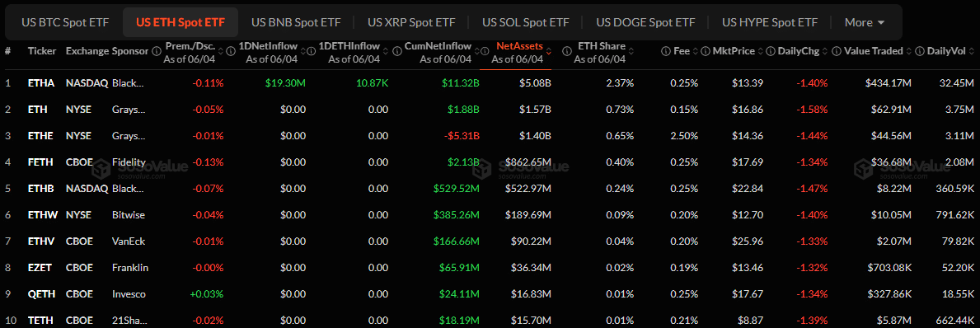Open info icon for ETH Share column
This screenshot has width=980, height=328.
click(566, 51)
